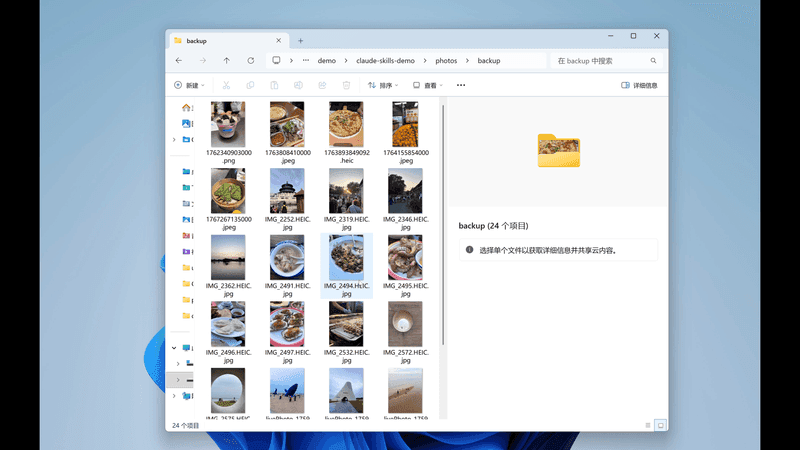
Task: Switch to details list view in status bar
Action: point(647,425)
